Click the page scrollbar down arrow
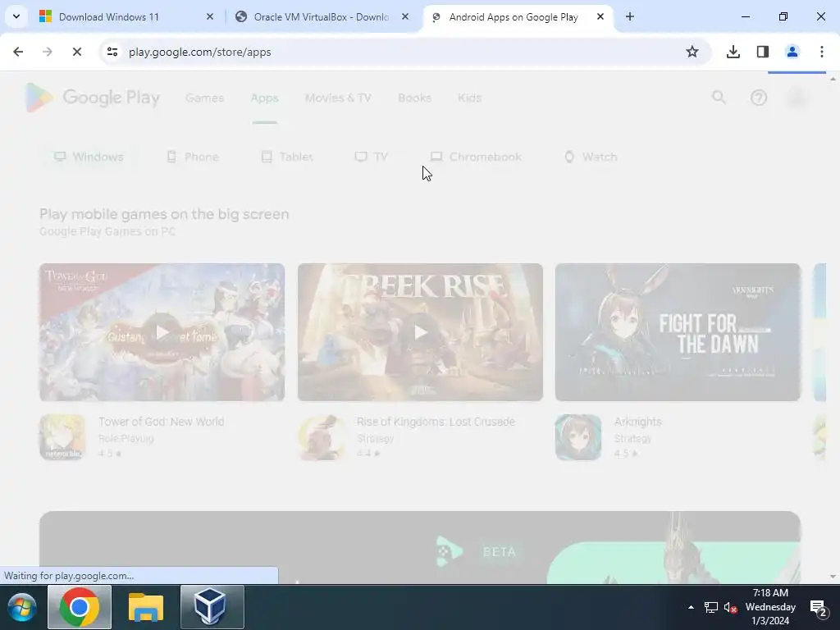Viewport: 840px width, 630px height. click(x=833, y=577)
